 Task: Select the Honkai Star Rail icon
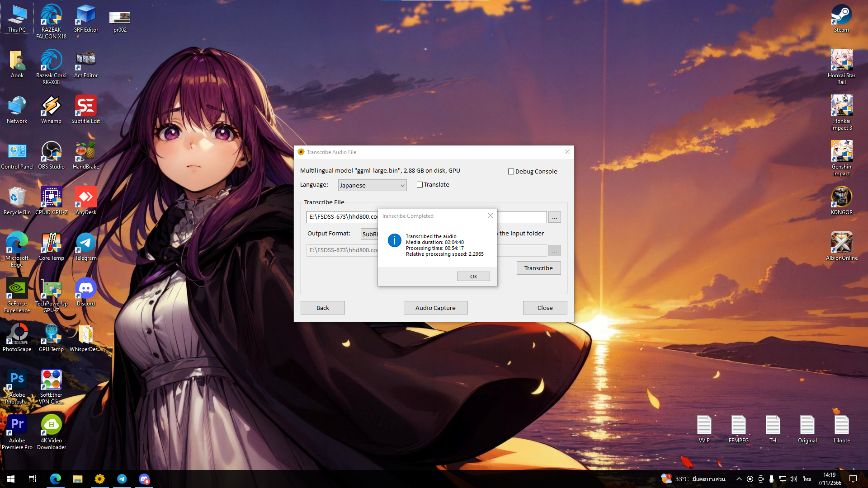(x=841, y=67)
